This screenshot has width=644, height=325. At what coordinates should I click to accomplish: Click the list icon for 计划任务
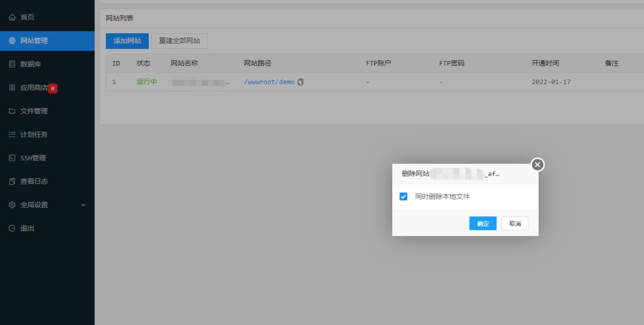coord(12,135)
